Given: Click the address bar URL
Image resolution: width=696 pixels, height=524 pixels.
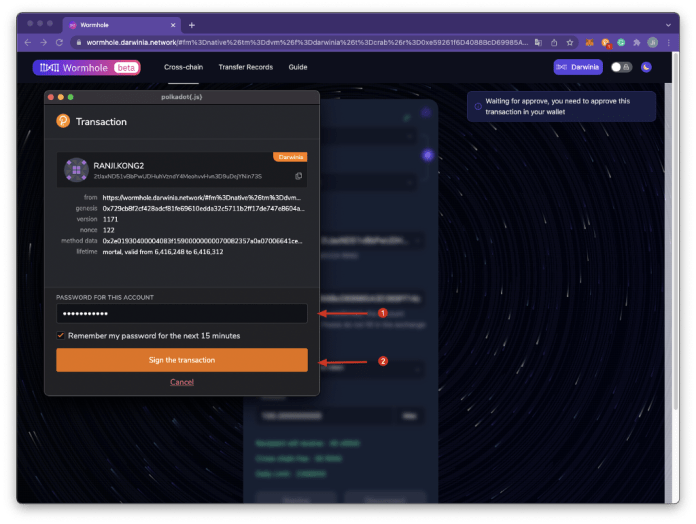Looking at the screenshot, I should pyautogui.click(x=306, y=43).
